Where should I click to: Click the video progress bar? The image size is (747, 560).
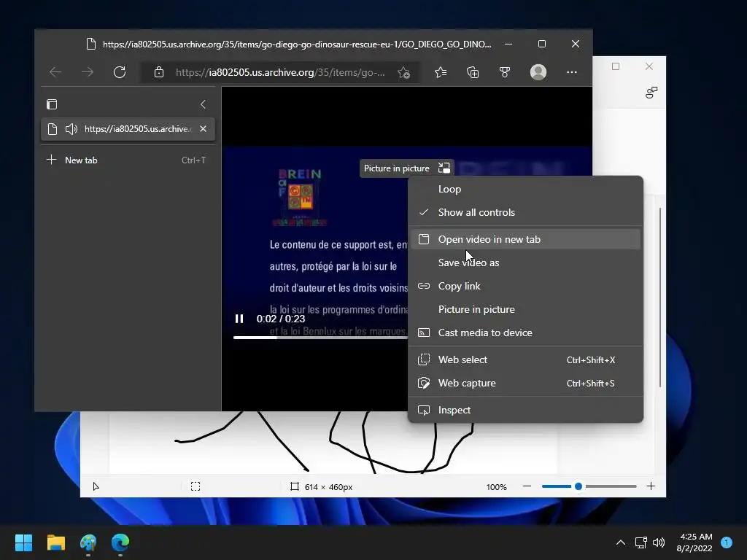point(320,338)
